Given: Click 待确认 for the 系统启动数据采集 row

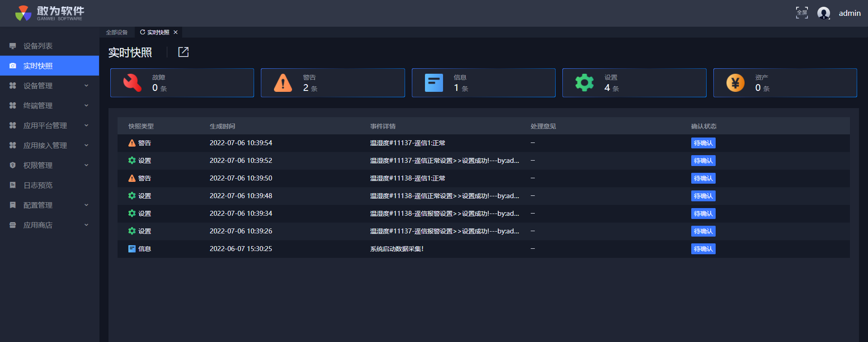Looking at the screenshot, I should tap(703, 249).
